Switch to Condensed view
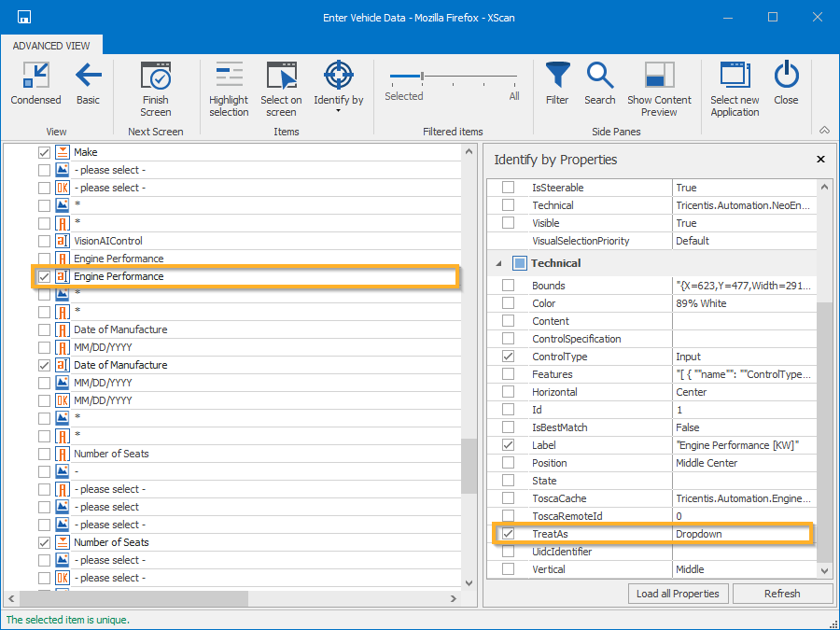The image size is (840, 630). tap(35, 84)
